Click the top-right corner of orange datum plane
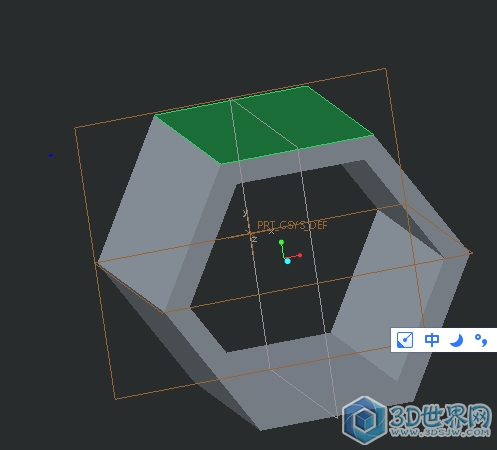497x450 pixels. coord(386,69)
